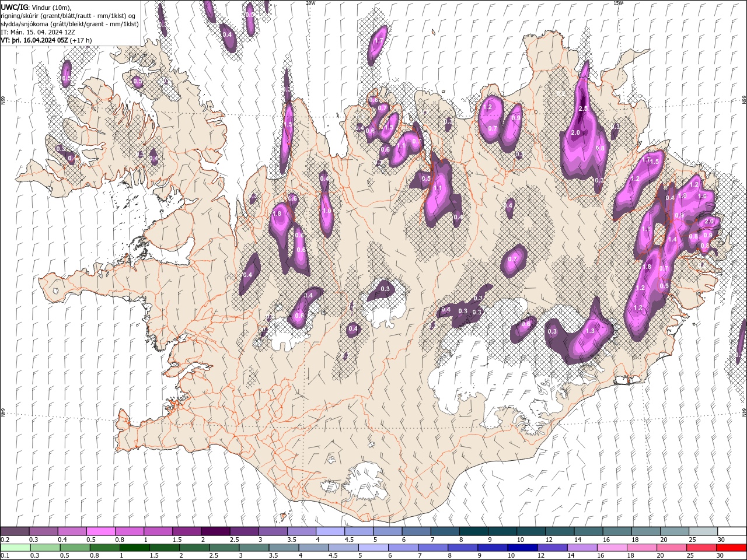747x560 pixels.
Task: Click the 1.3 value in the southeast snow band
Action: pyautogui.click(x=589, y=331)
